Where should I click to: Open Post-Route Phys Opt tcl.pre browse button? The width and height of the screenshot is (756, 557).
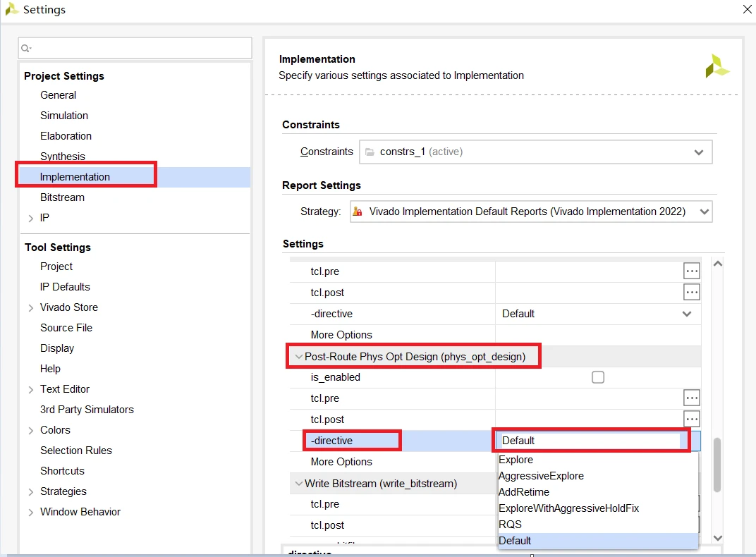tap(691, 398)
